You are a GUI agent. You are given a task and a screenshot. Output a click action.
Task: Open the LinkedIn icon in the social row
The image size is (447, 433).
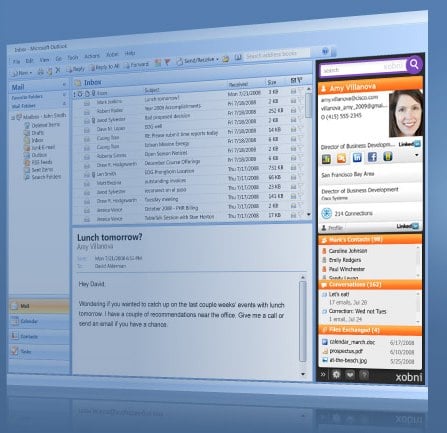tap(357, 157)
